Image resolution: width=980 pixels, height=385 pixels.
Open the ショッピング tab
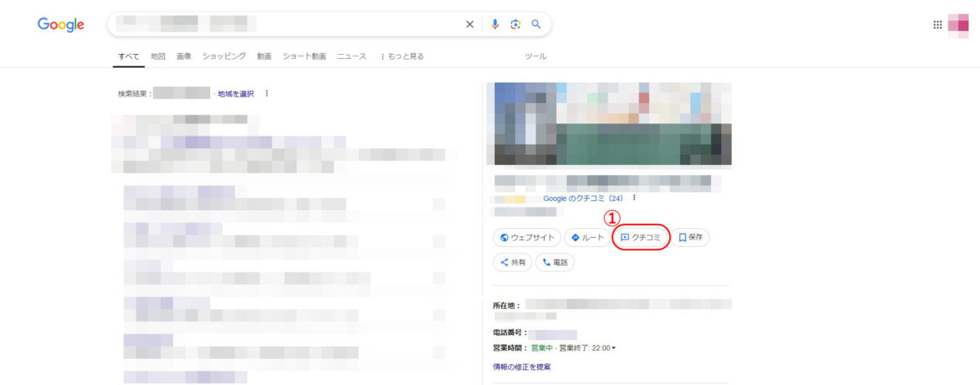(x=224, y=56)
